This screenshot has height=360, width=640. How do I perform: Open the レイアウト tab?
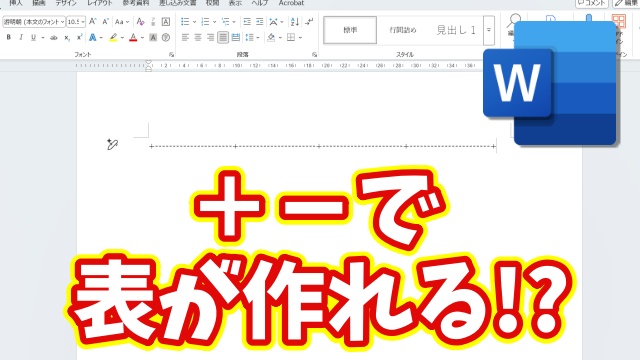point(100,3)
